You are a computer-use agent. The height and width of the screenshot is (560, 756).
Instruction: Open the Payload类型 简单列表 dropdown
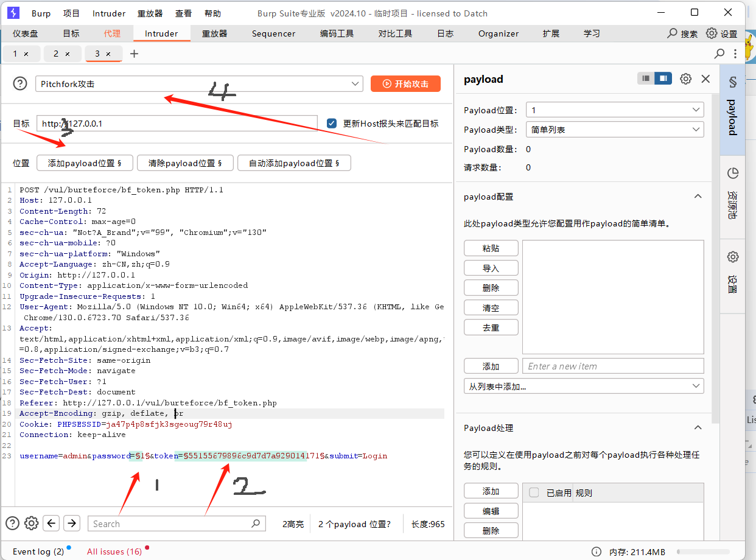615,130
